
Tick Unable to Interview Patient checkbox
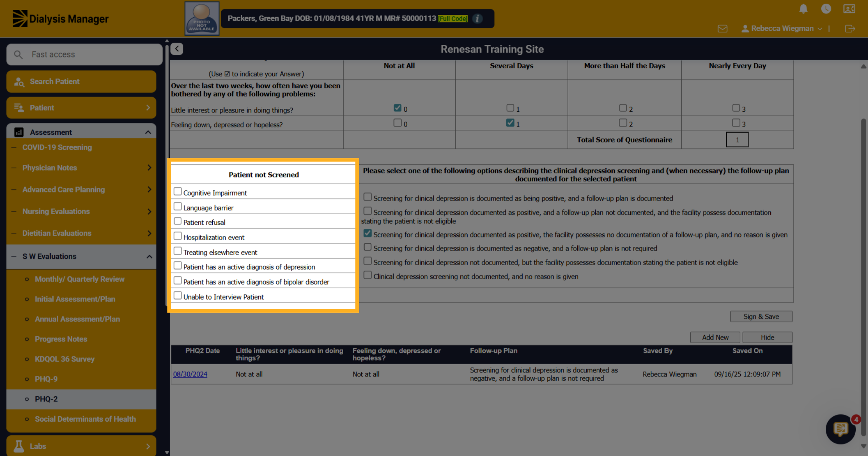(178, 296)
